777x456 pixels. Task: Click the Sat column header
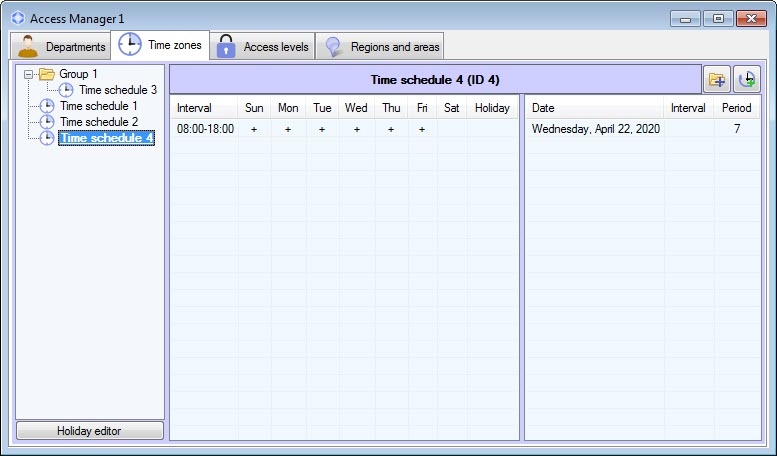click(x=451, y=108)
